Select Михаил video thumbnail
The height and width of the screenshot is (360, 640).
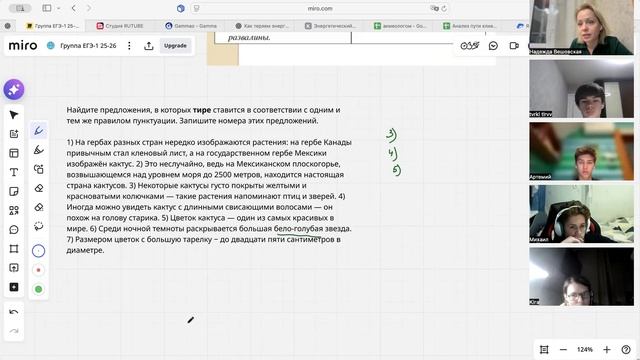pyautogui.click(x=581, y=214)
